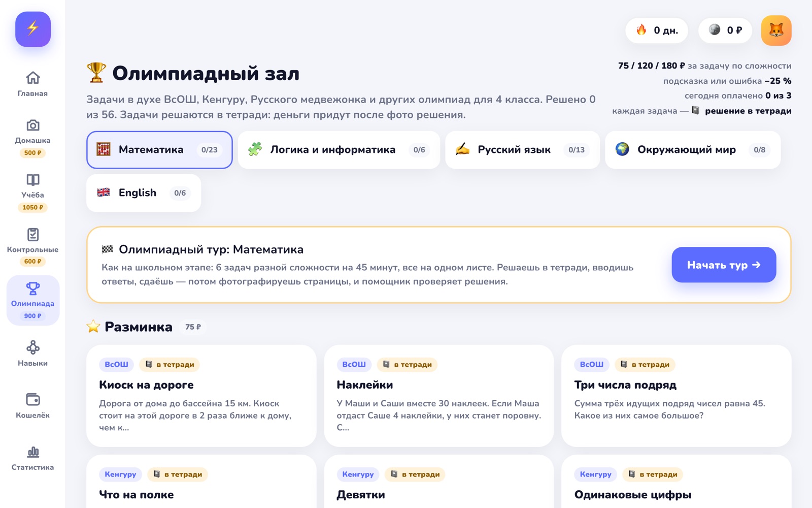Image resolution: width=812 pixels, height=508 pixels.
Task: Click the 500 ₽ badge under Домашка
Action: coord(33,152)
